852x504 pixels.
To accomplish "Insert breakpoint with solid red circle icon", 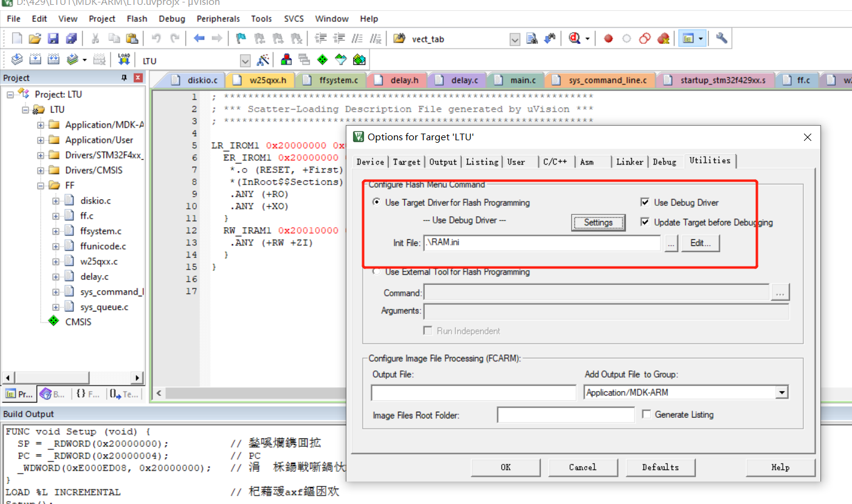I will [x=608, y=39].
